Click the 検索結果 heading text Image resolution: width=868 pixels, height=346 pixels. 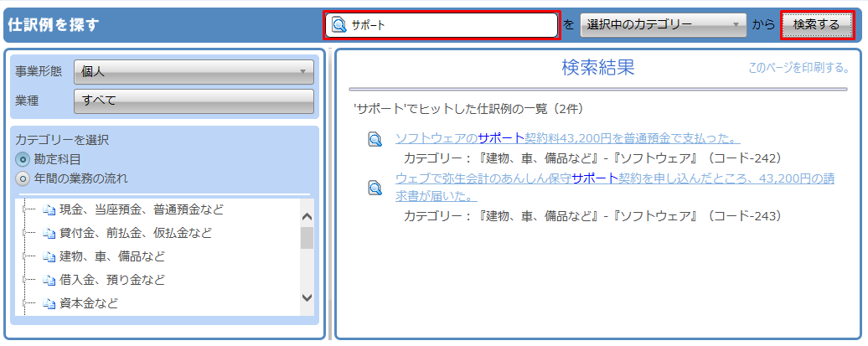click(598, 68)
